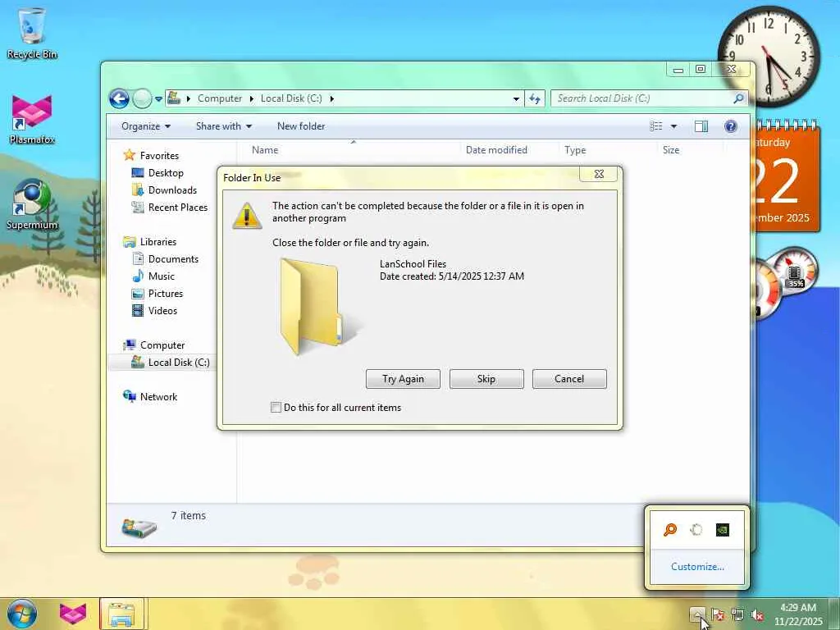Click Cancel in Folder In Use dialog

point(569,379)
